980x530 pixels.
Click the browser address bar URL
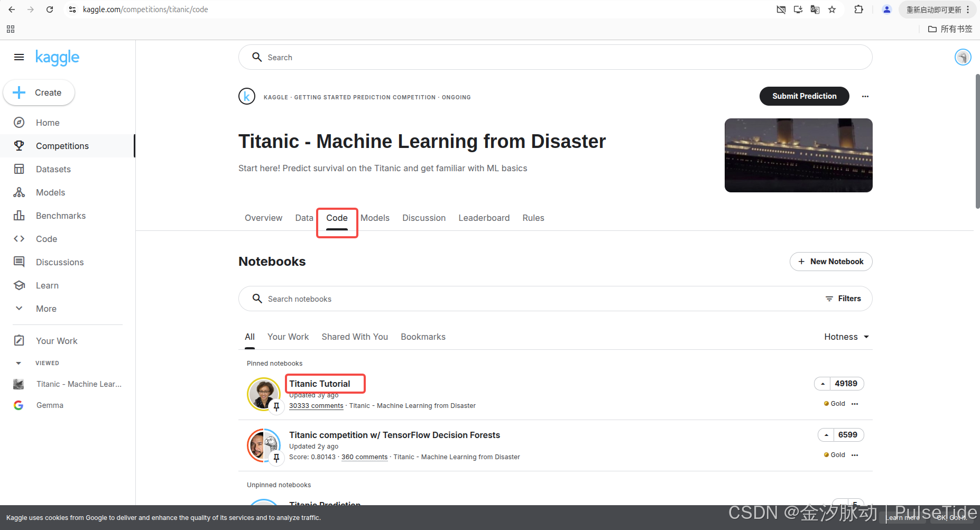145,10
